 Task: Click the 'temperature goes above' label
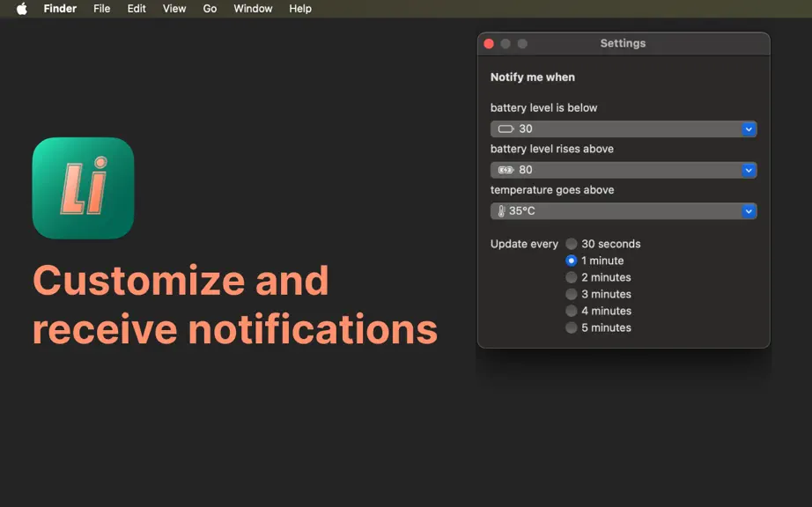coord(552,190)
